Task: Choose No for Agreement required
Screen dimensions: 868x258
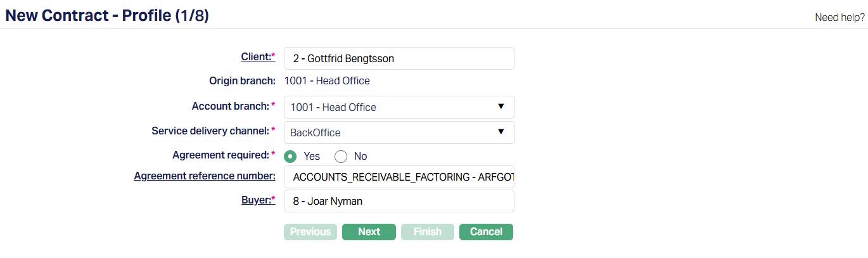Action: point(341,156)
